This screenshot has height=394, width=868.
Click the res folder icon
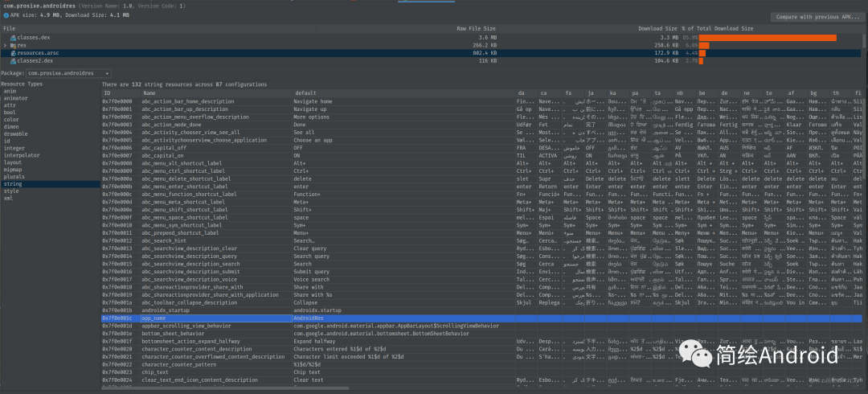tap(13, 46)
